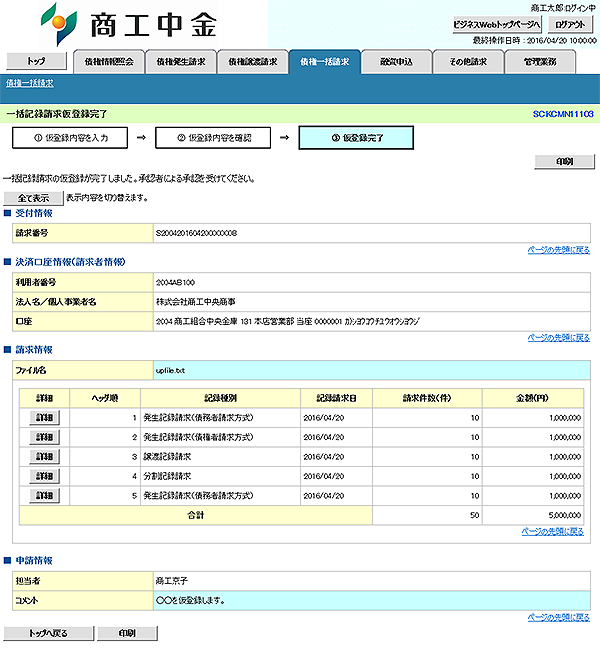600x649 pixels.
Task: Open the 融資申込 tab
Action: click(x=397, y=62)
